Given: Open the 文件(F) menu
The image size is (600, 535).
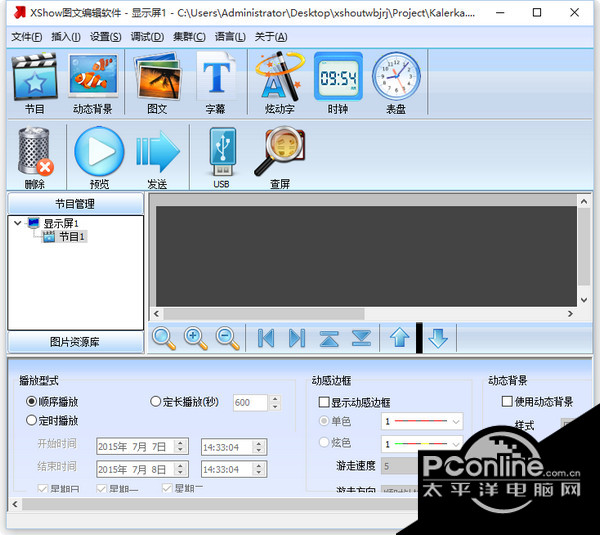Looking at the screenshot, I should [27, 37].
